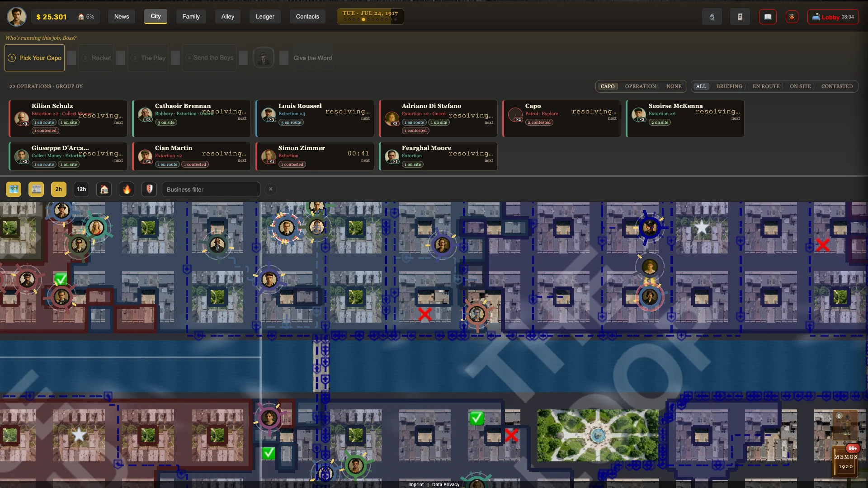Toggle the newspaper overlay icon
The height and width of the screenshot is (488, 868).
[36, 189]
